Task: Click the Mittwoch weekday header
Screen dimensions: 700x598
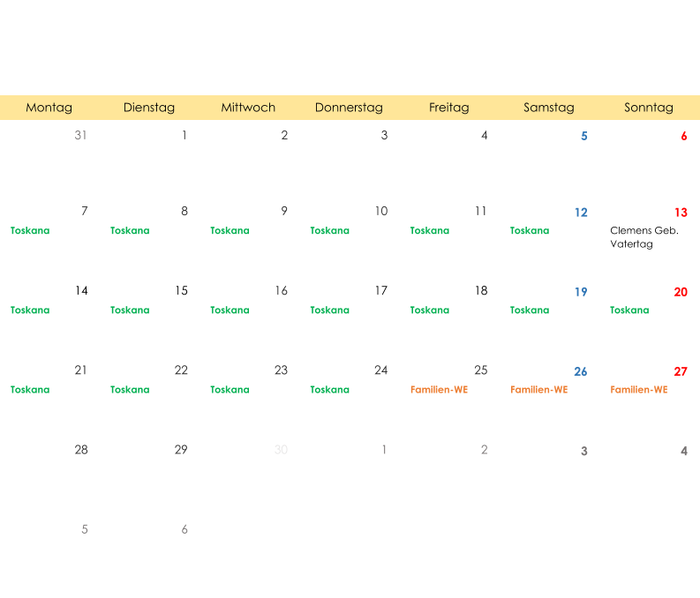Action: [248, 108]
